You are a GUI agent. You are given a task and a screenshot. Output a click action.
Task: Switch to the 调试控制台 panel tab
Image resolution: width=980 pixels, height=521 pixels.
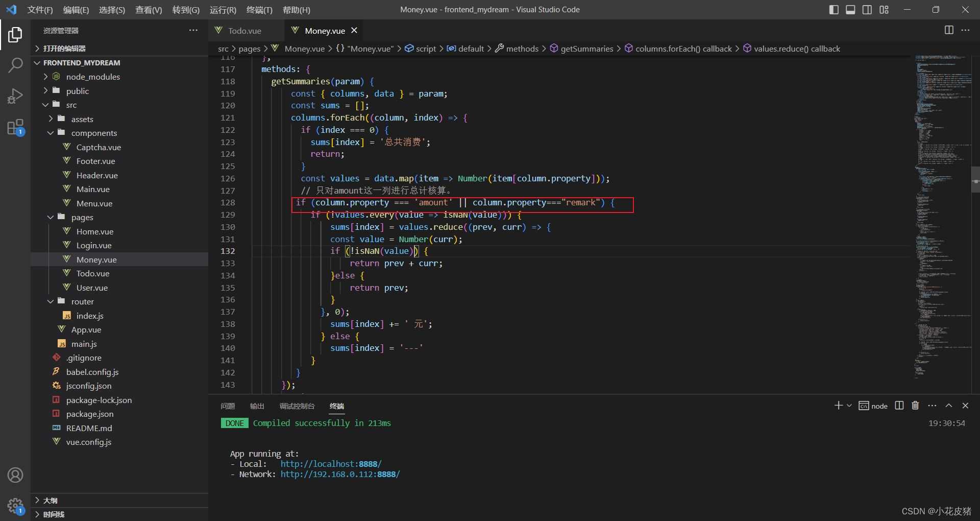coord(297,406)
